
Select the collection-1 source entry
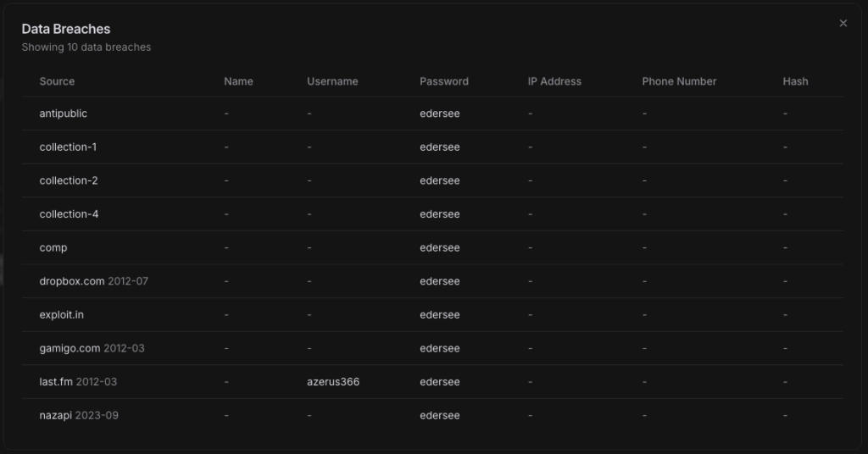point(68,147)
